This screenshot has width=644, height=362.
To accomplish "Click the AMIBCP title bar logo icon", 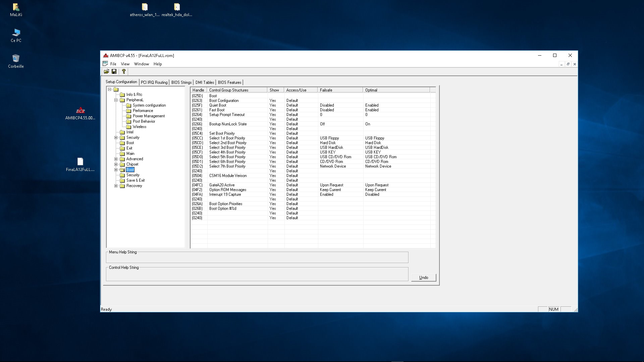I will click(x=106, y=56).
